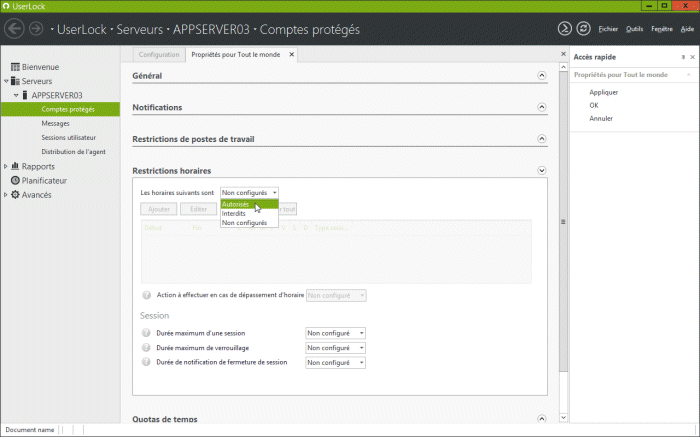Click the Avancés gear icon
700x437 pixels.
15,195
